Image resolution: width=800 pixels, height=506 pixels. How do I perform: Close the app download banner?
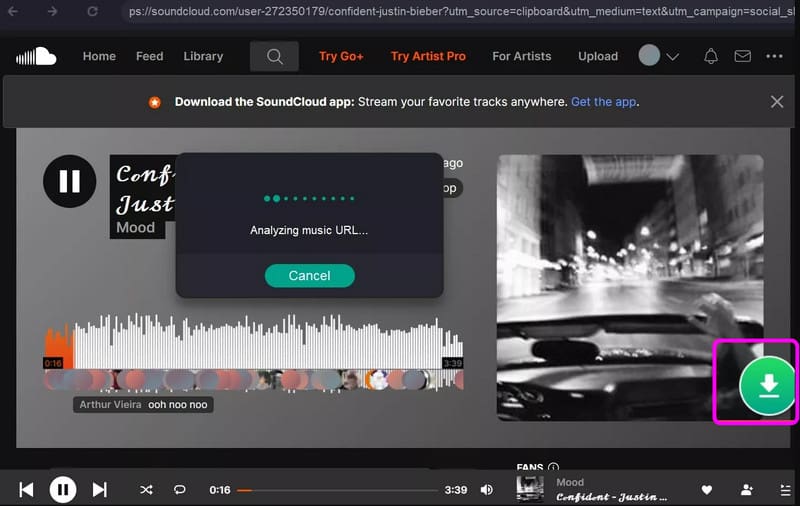coord(777,102)
